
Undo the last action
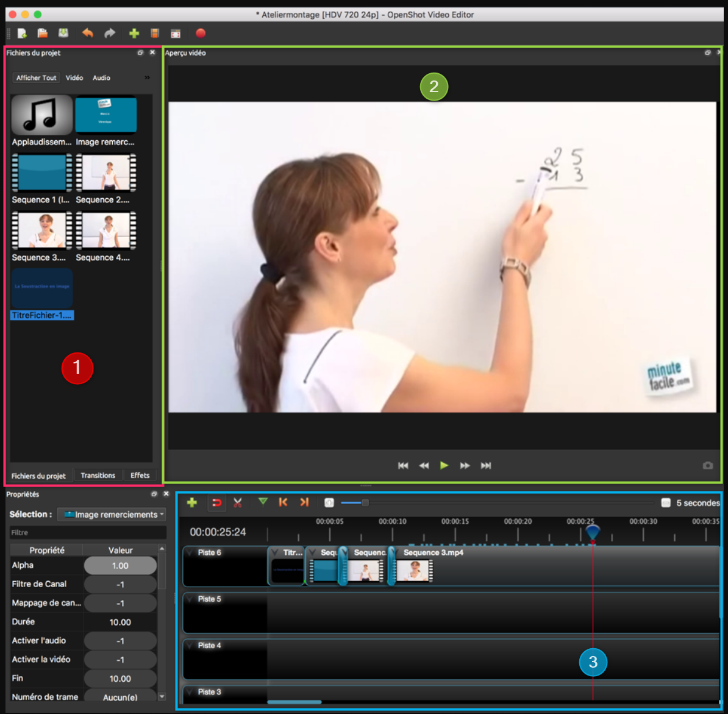(88, 33)
